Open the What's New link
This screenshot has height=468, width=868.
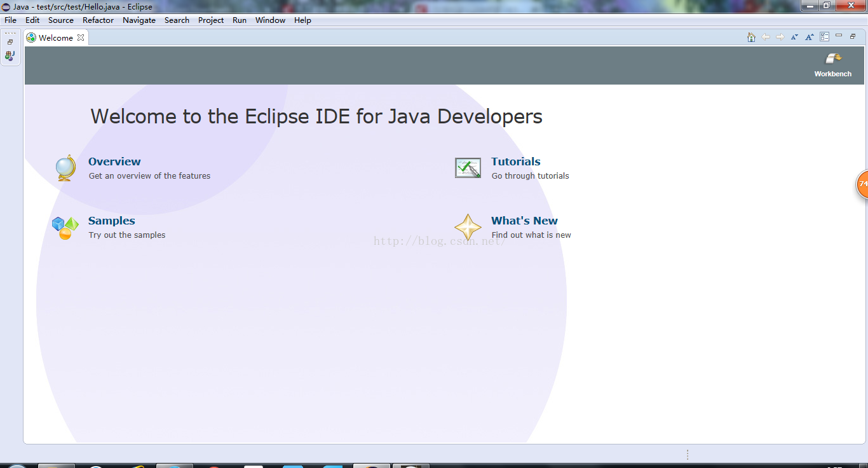pyautogui.click(x=524, y=221)
